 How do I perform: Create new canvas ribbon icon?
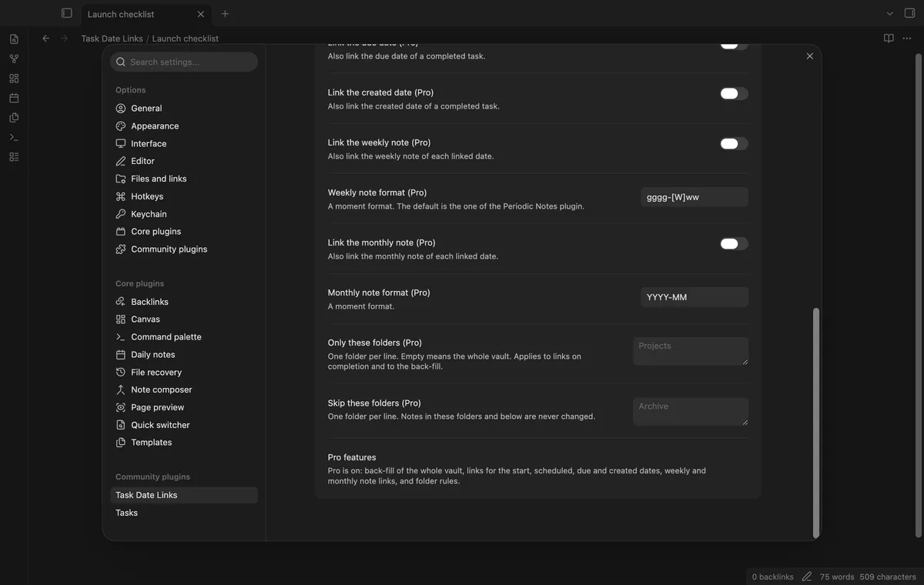(14, 79)
